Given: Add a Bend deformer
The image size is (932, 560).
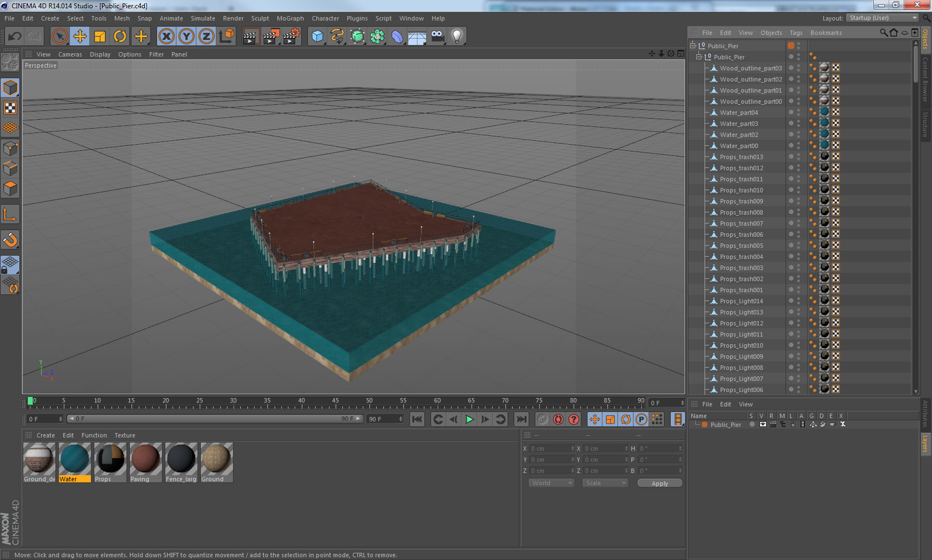Looking at the screenshot, I should pos(397,37).
